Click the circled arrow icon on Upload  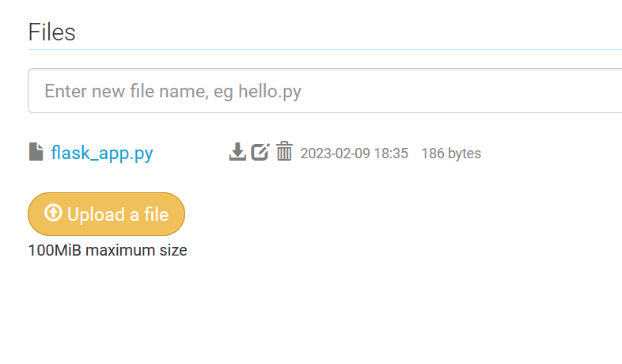pos(53,214)
